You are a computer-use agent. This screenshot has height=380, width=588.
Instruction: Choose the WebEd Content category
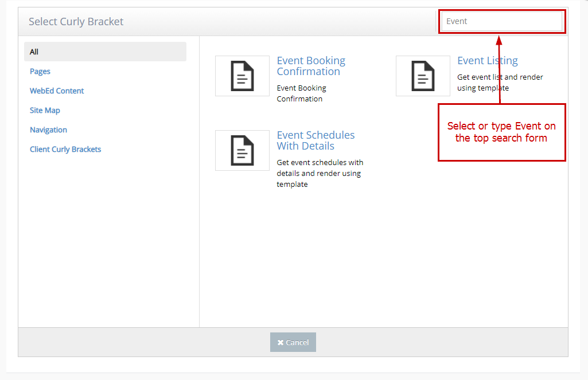57,91
